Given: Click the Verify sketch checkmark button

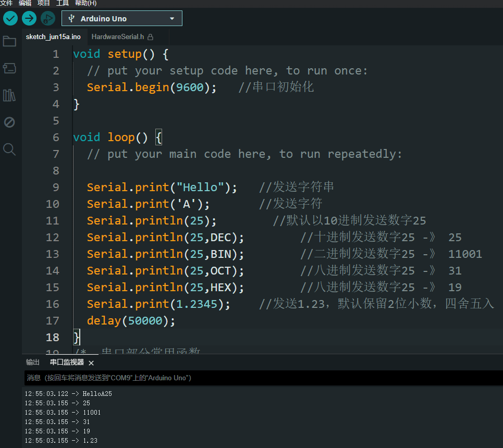Looking at the screenshot, I should pos(10,19).
